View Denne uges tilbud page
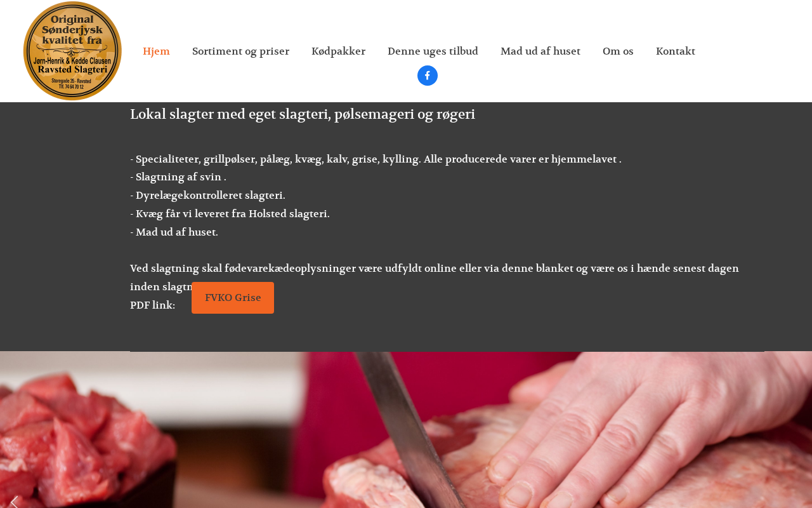812x508 pixels. pos(433,51)
